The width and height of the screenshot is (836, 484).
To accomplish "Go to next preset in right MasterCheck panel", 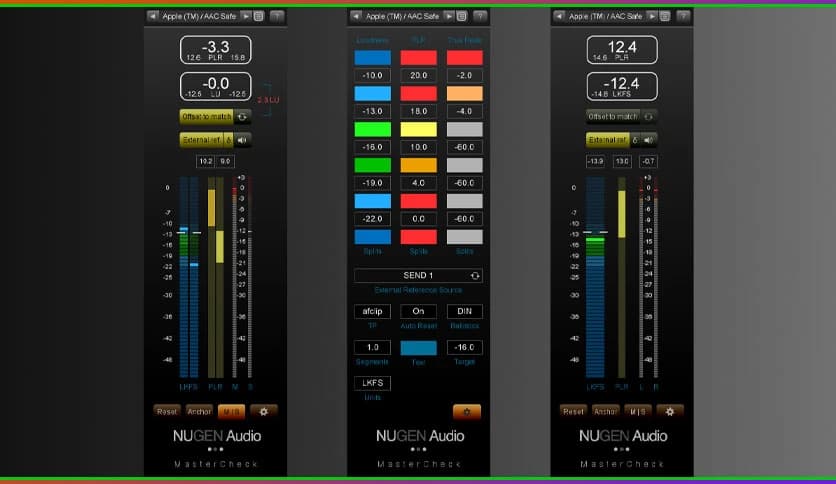I will 652,17.
